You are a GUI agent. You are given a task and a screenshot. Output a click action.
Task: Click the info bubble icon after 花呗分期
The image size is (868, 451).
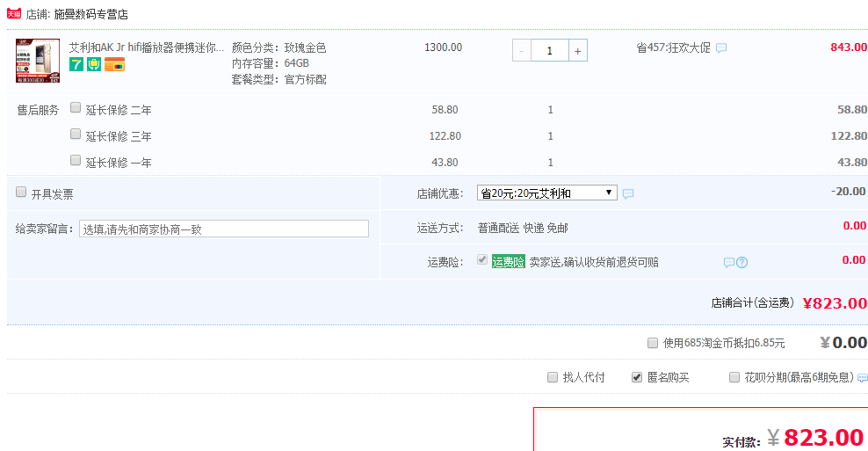point(863,378)
